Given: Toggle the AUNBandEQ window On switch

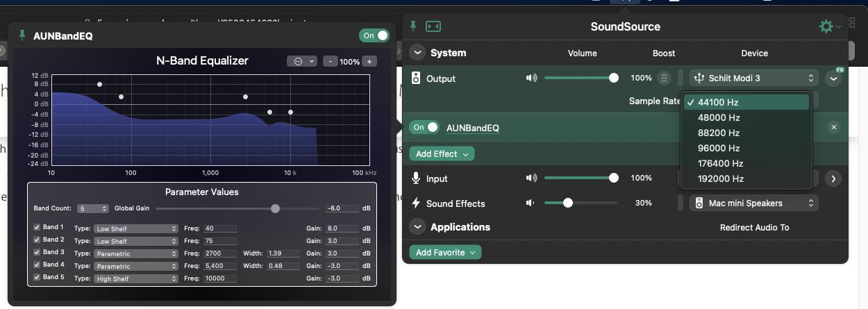Looking at the screenshot, I should [x=374, y=35].
